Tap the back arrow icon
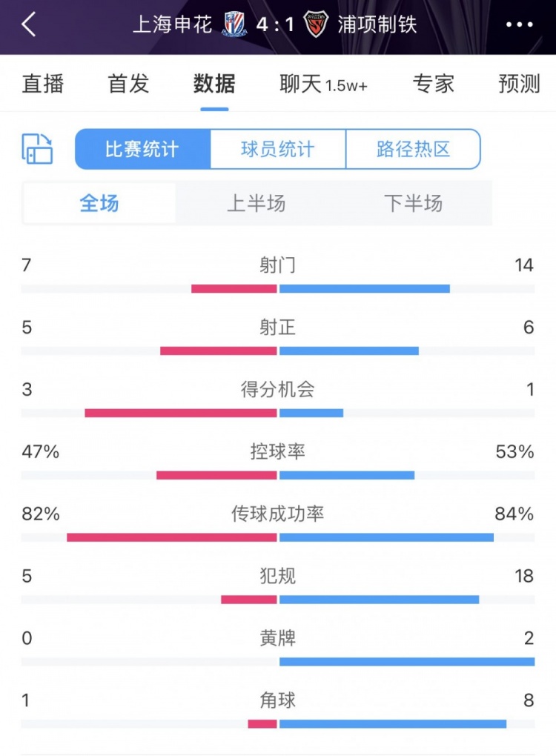The image size is (556, 756). (29, 24)
